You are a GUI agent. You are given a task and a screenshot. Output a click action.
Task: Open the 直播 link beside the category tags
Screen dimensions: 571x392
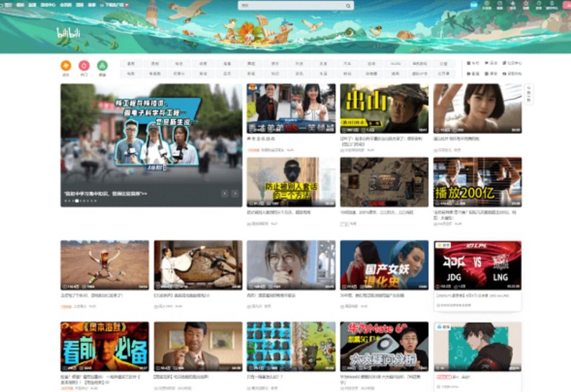tap(473, 74)
